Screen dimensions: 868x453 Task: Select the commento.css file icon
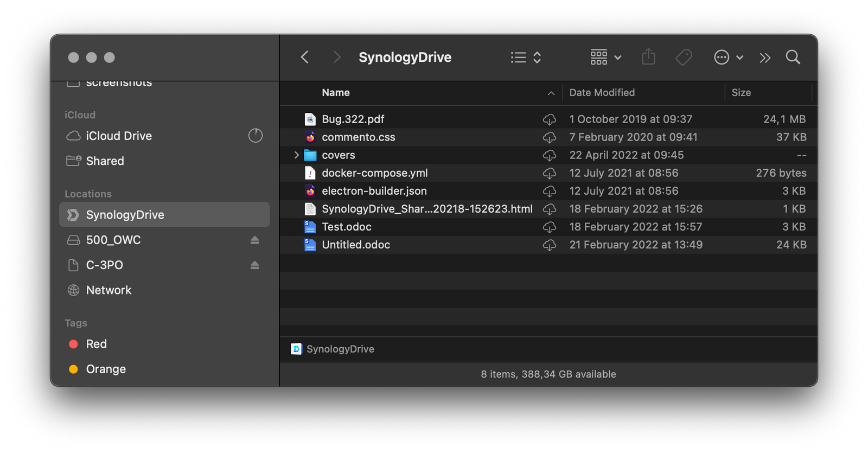point(310,137)
